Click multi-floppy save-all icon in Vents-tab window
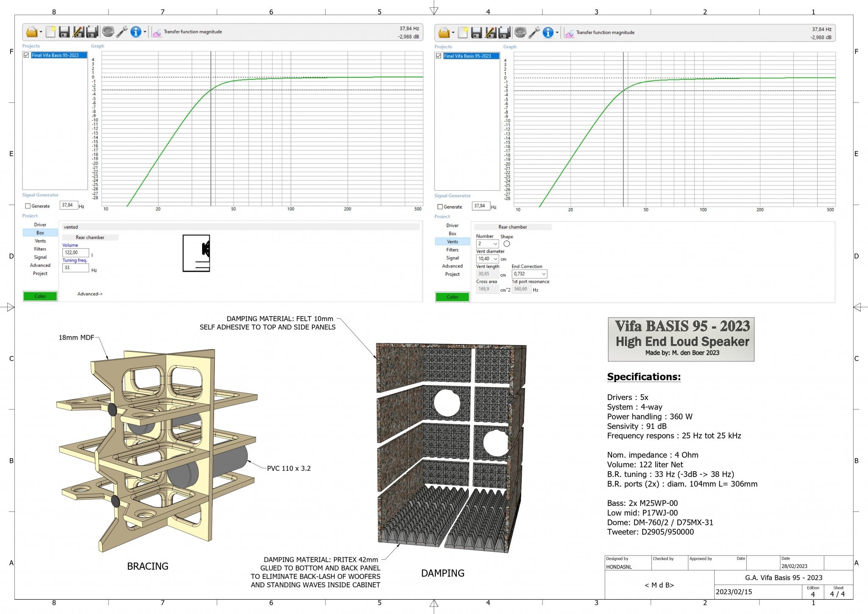Viewport: 868px width, 614px height. (x=504, y=33)
